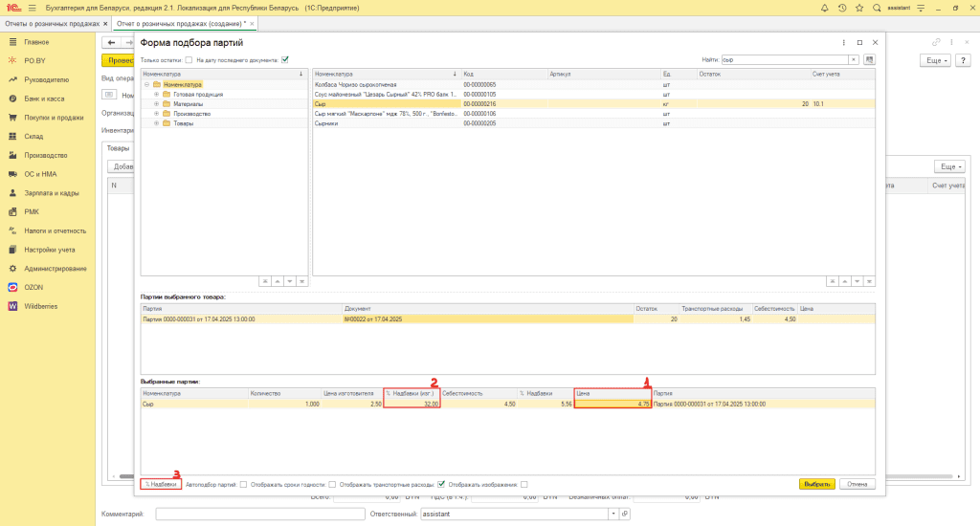Enable Автоподбор партий checkbox
The image size is (980, 526).
click(243, 484)
